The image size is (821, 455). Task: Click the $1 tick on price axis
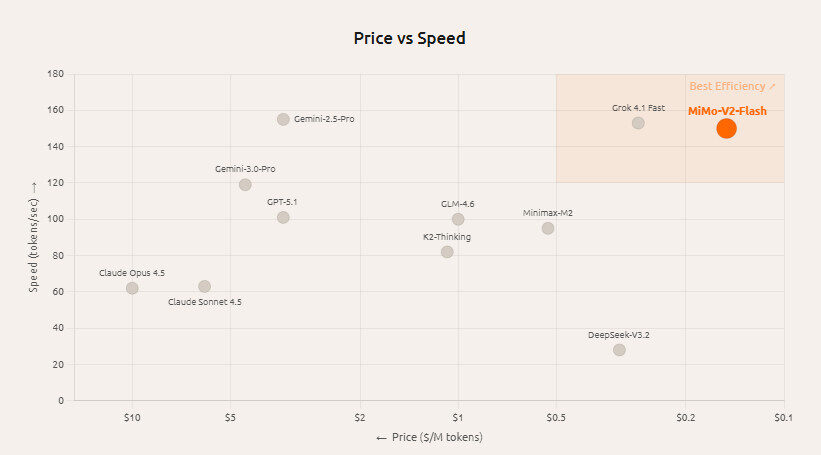point(458,417)
